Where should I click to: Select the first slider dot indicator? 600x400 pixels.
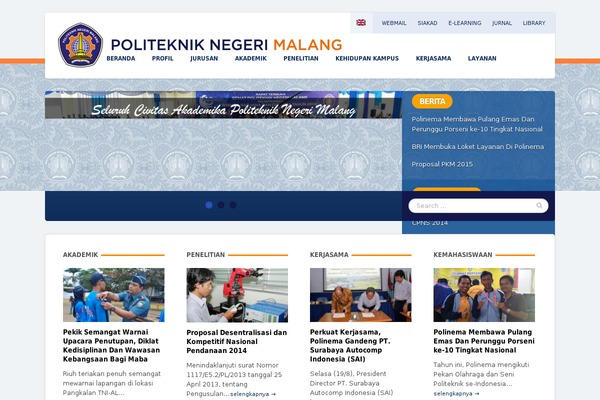point(209,205)
